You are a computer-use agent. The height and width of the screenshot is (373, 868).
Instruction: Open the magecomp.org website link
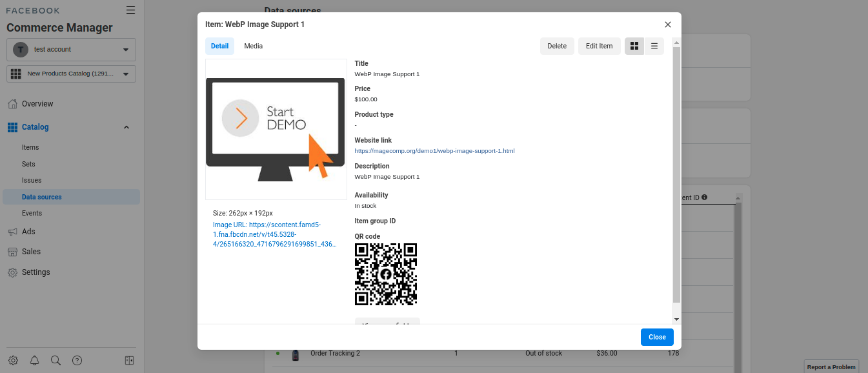434,151
